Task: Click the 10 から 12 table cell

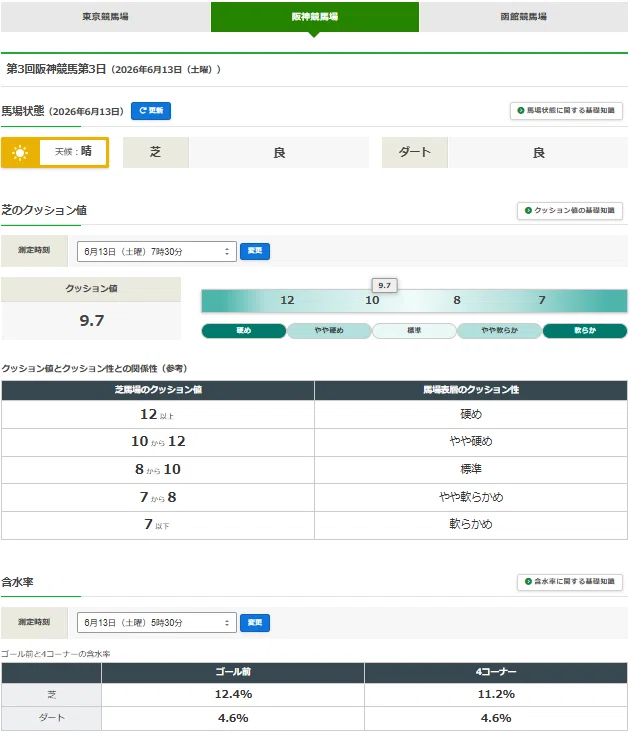Action: coord(158,442)
